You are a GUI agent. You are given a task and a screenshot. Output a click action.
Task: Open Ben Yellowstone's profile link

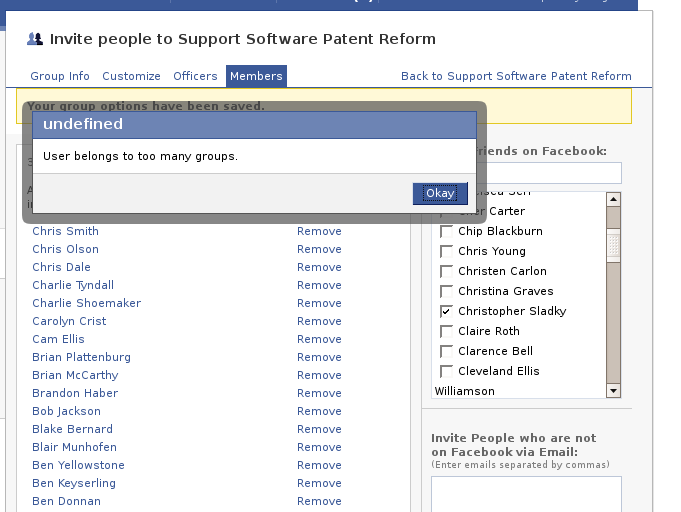point(78,466)
